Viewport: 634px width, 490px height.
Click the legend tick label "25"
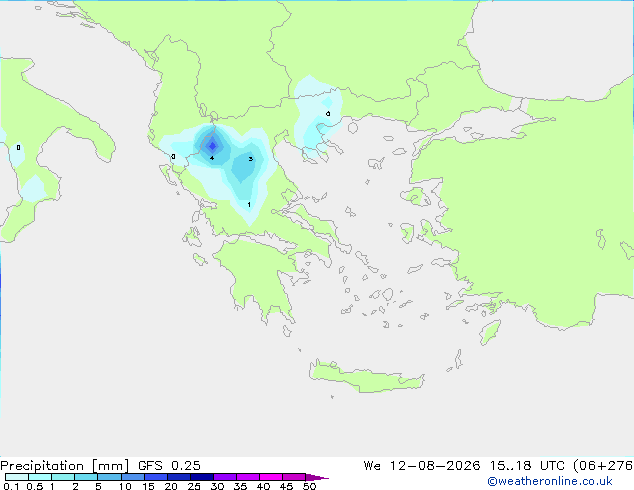(x=194, y=486)
